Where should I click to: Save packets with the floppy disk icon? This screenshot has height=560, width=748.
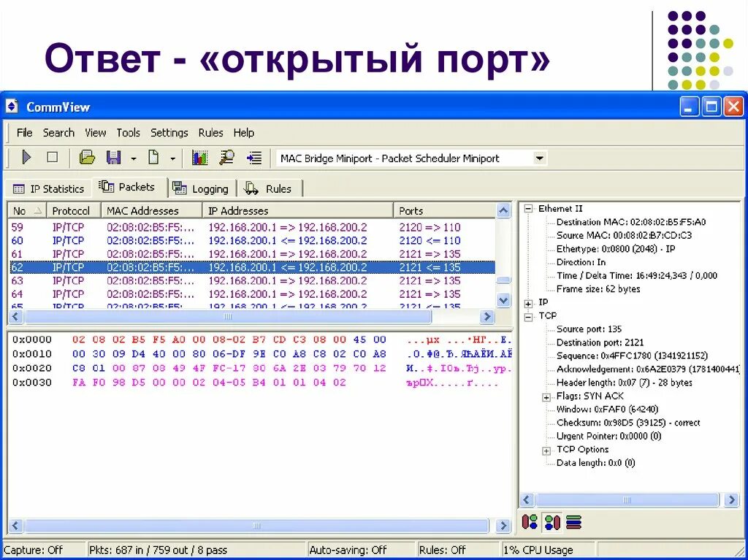click(113, 158)
